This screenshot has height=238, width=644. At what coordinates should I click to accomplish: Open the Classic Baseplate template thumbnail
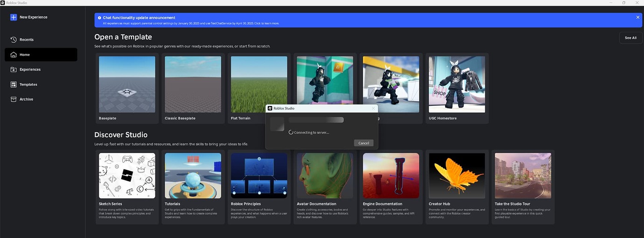tap(193, 84)
